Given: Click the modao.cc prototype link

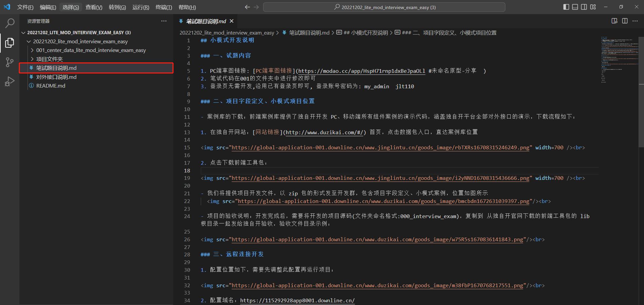Looking at the screenshot, I should point(362,71).
